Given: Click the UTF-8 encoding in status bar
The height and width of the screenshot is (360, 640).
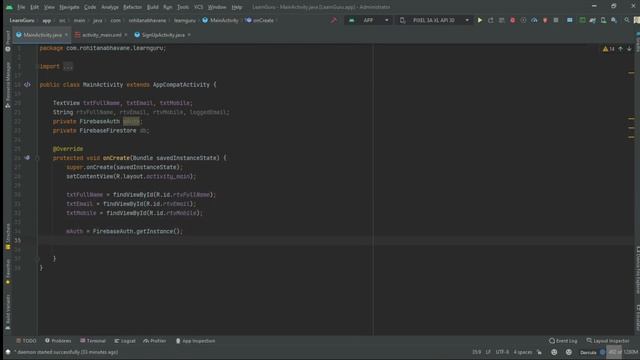Looking at the screenshot, I should click(x=502, y=352).
